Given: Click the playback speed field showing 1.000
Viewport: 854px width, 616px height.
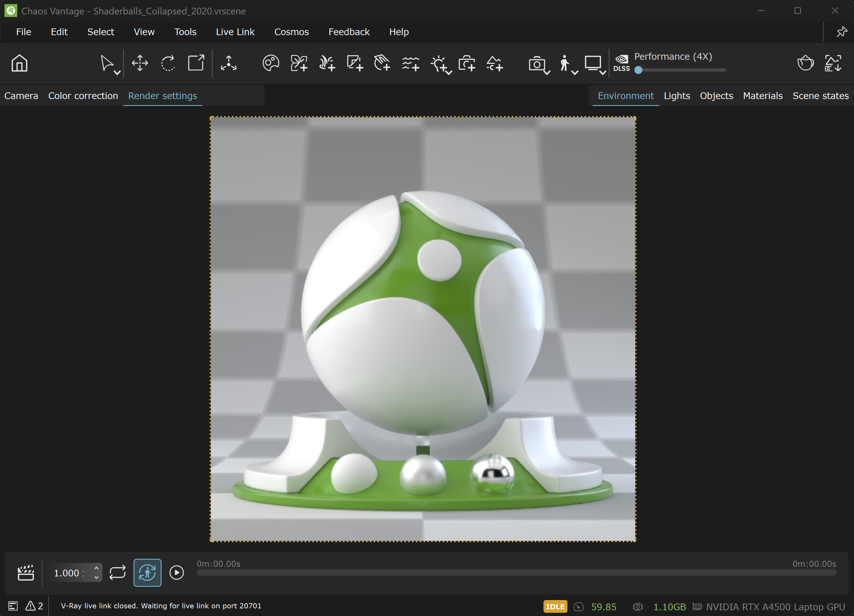Looking at the screenshot, I should pos(76,573).
